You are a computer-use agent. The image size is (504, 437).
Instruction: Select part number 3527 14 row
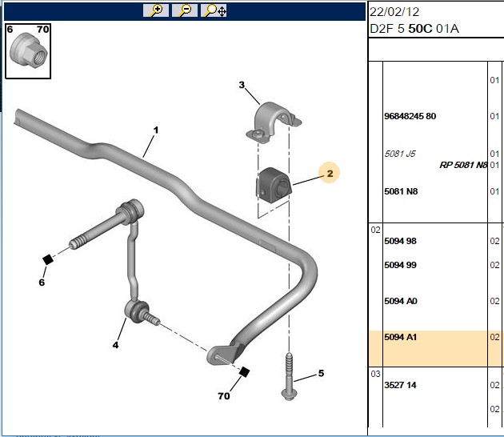pyautogui.click(x=400, y=385)
